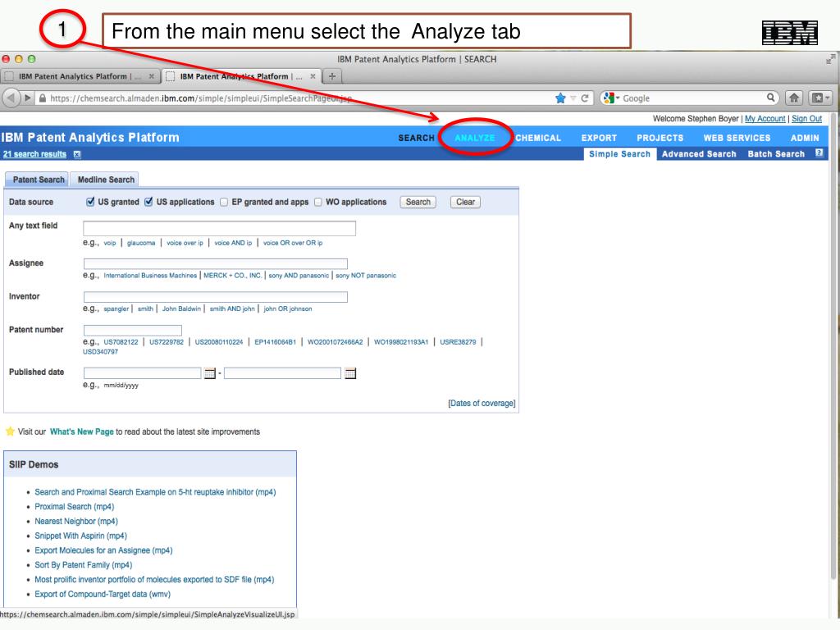Click the magnifier icon in Google search box

pyautogui.click(x=770, y=98)
